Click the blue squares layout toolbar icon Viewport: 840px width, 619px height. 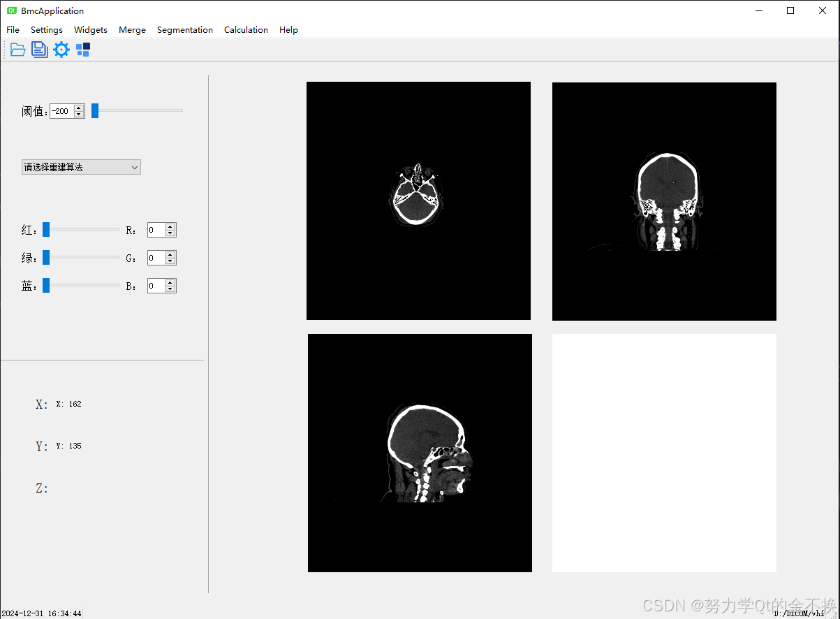[83, 50]
